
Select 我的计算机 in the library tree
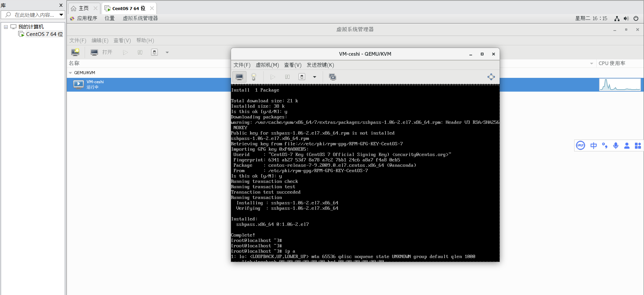(31, 27)
